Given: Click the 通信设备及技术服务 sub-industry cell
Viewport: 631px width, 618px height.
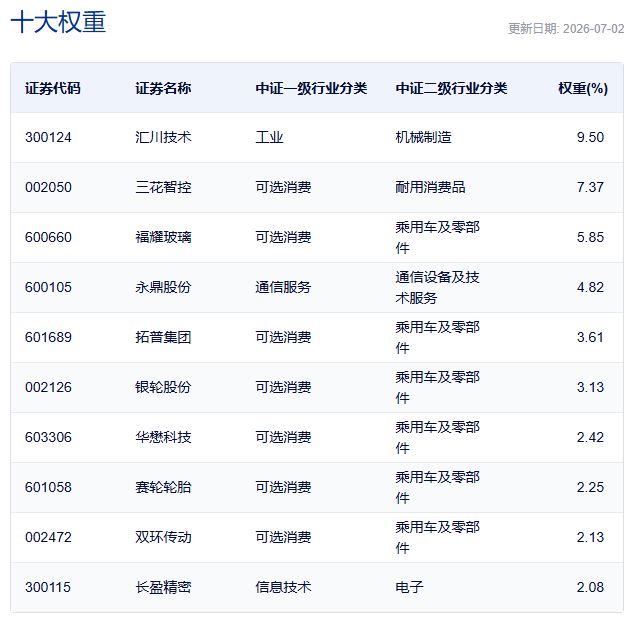Looking at the screenshot, I should [437, 287].
